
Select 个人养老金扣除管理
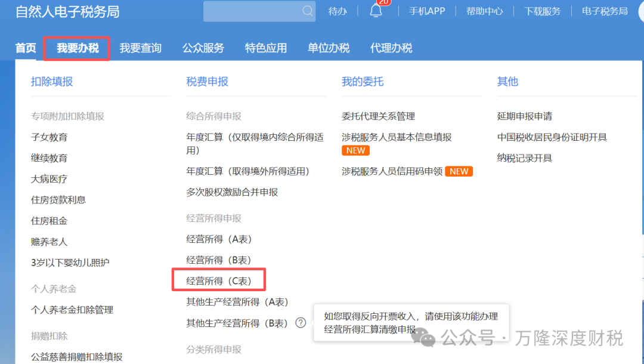[x=72, y=310]
